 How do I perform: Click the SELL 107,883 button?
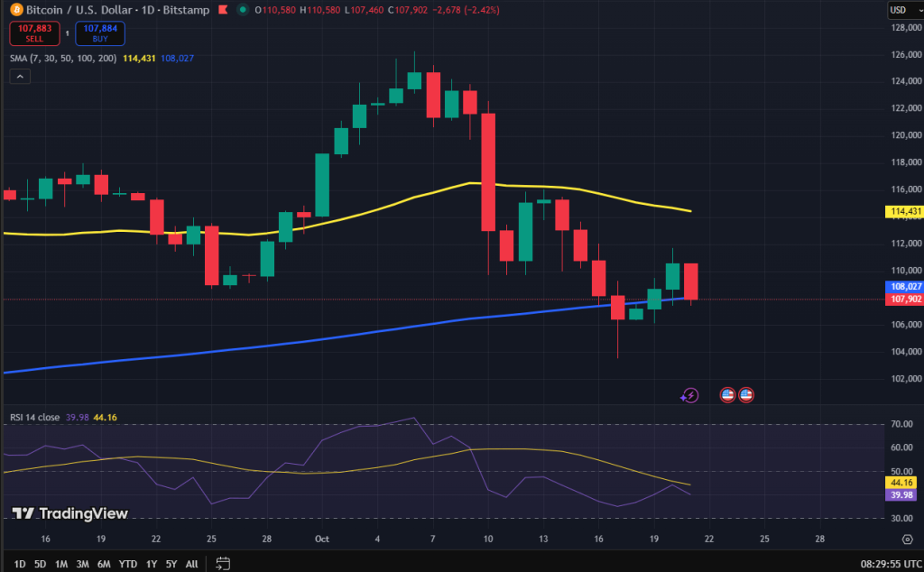click(34, 33)
